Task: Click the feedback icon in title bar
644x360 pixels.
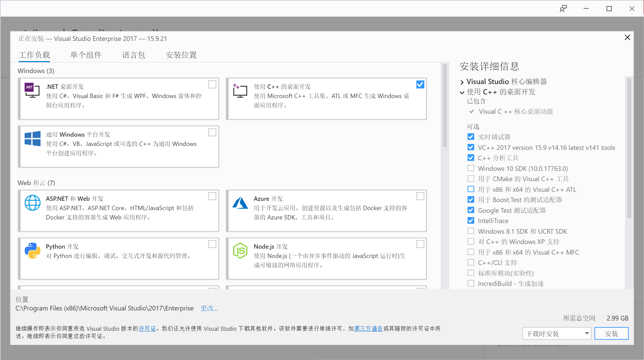Action: click(x=563, y=9)
